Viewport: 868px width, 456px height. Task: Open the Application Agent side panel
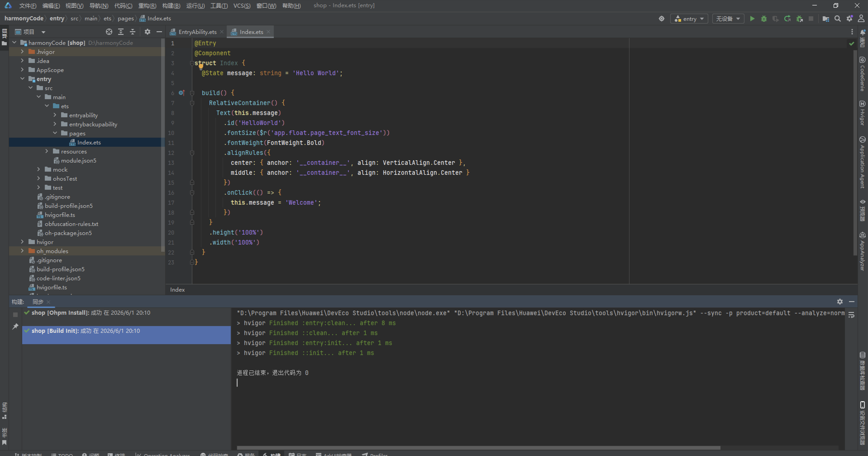click(862, 162)
